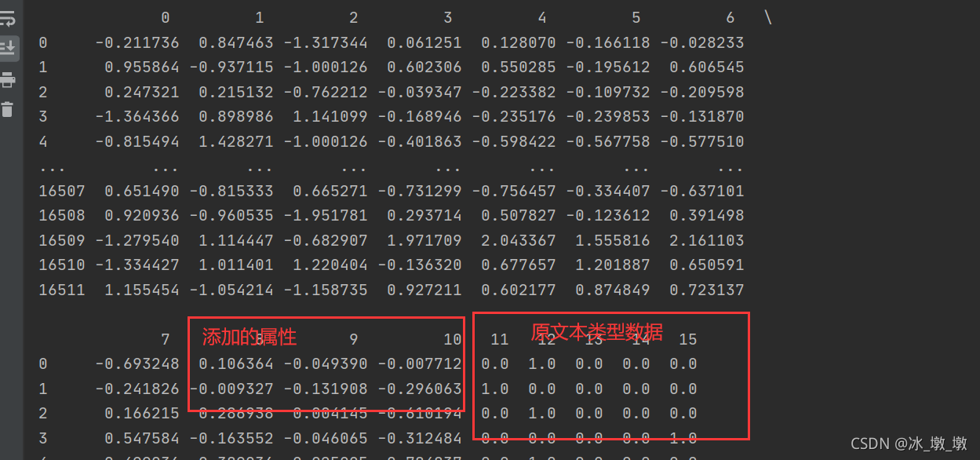The height and width of the screenshot is (460, 980).
Task: Select the value 0.955864
Action: pos(142,68)
